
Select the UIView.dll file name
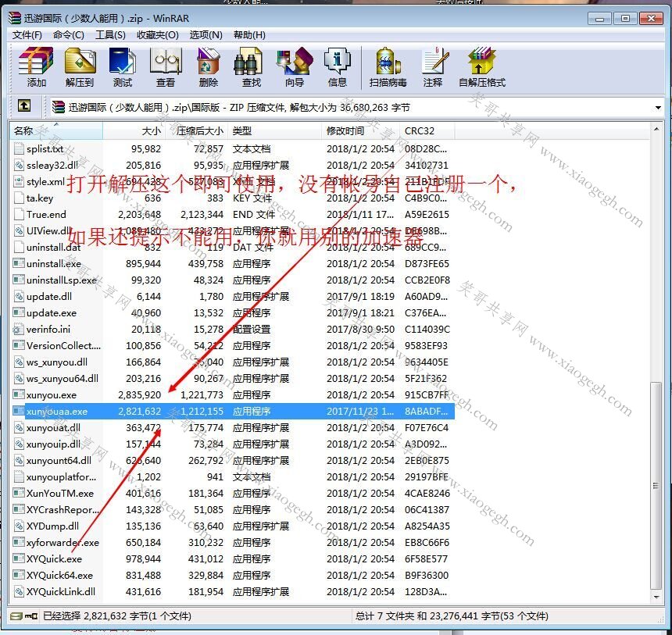[x=49, y=231]
